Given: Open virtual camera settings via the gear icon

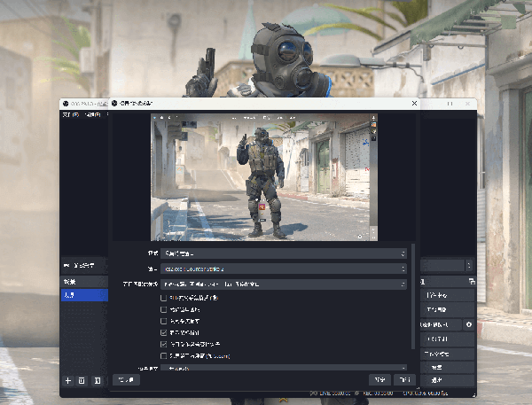Looking at the screenshot, I should (468, 324).
